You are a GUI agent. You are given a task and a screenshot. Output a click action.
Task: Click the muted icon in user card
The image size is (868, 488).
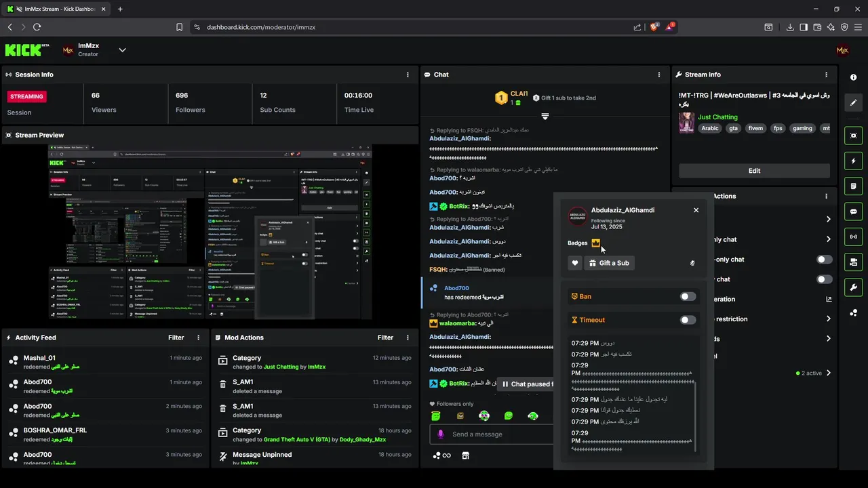click(x=692, y=263)
